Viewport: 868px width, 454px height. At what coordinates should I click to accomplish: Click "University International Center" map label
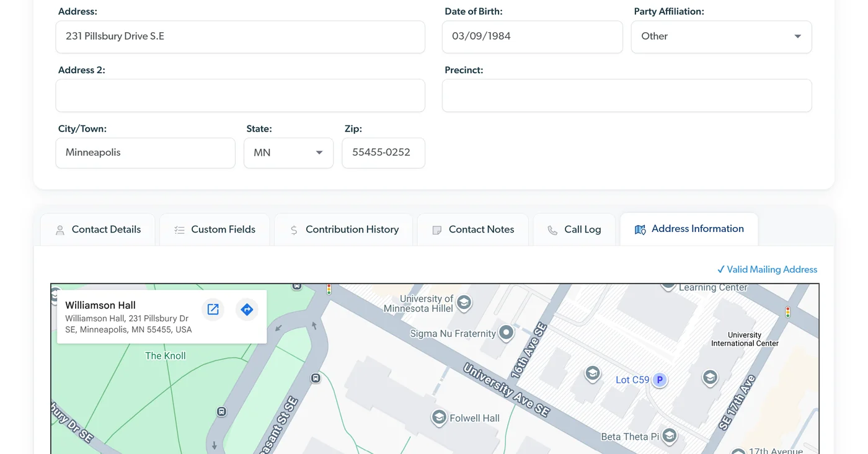pyautogui.click(x=745, y=339)
